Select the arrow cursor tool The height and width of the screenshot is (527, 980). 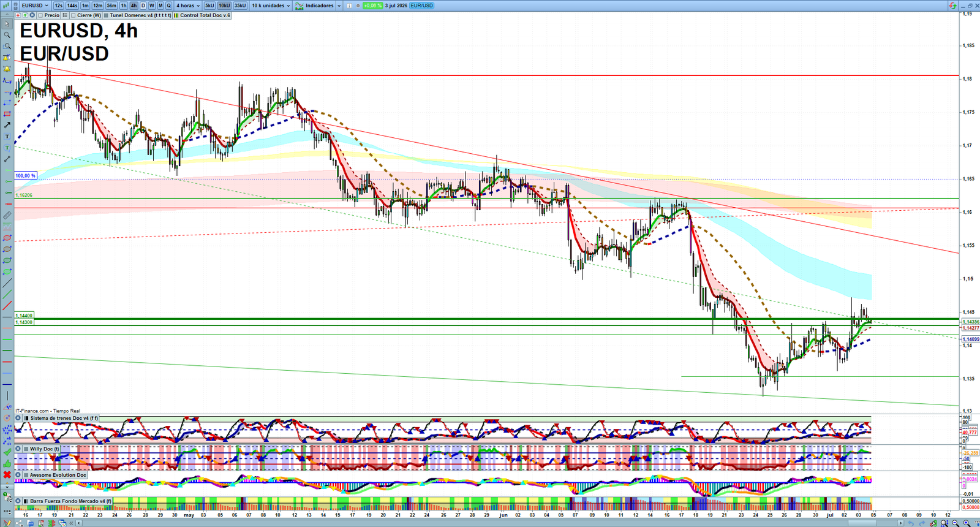pos(7,24)
